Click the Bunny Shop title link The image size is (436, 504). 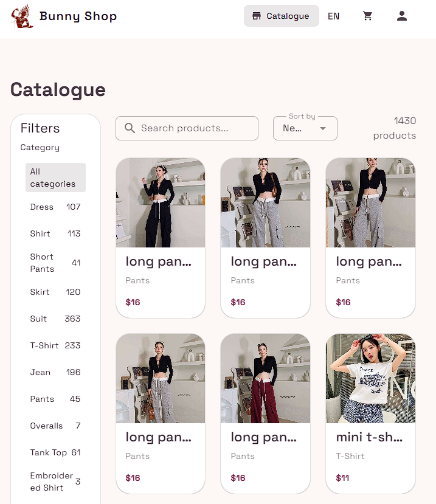(x=78, y=16)
